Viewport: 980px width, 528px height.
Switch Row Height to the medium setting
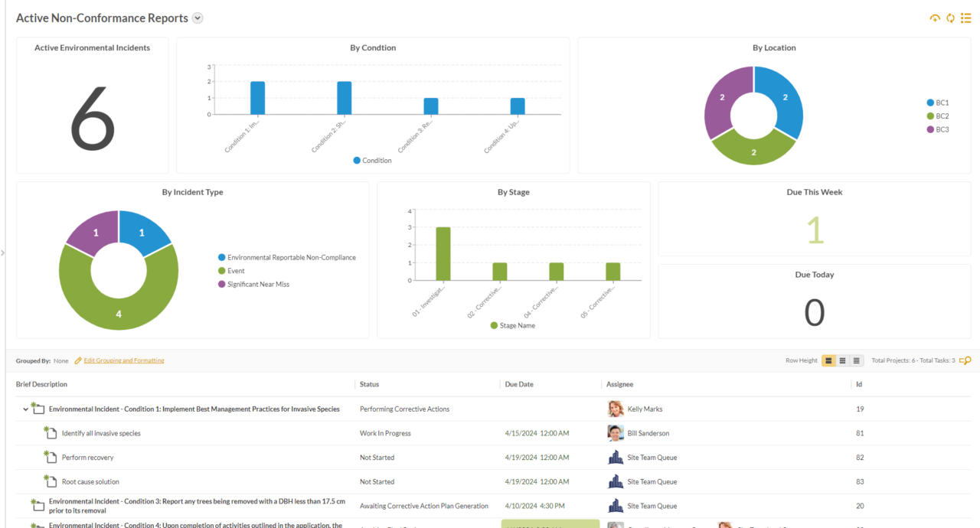tap(842, 360)
